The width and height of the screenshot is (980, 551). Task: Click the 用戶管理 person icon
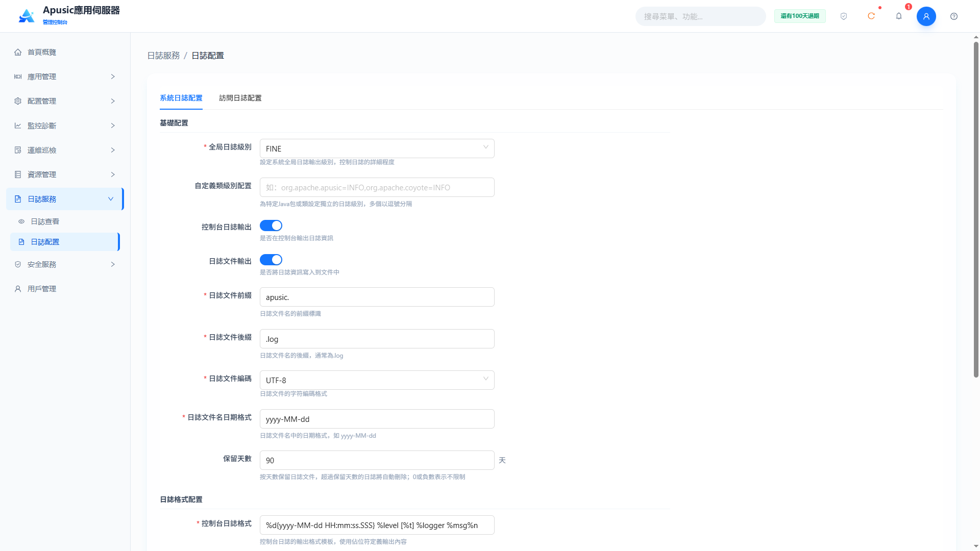tap(18, 289)
